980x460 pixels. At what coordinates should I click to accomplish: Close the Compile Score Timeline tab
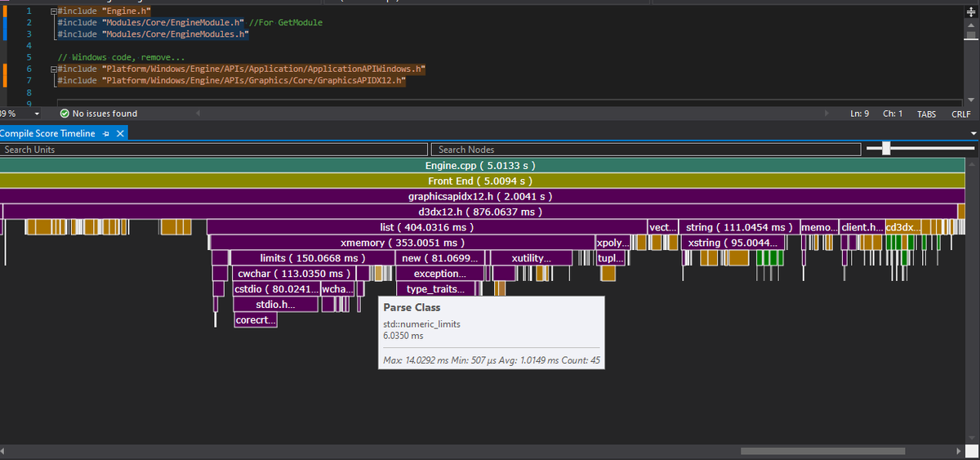[x=120, y=133]
